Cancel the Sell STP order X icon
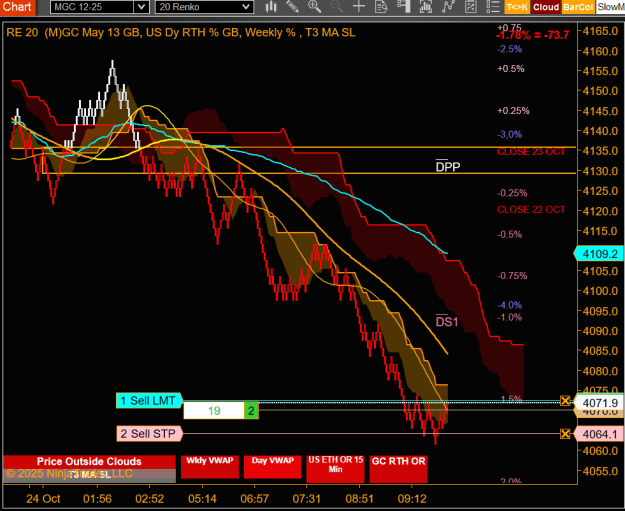Image resolution: width=625 pixels, height=511 pixels. click(x=565, y=434)
